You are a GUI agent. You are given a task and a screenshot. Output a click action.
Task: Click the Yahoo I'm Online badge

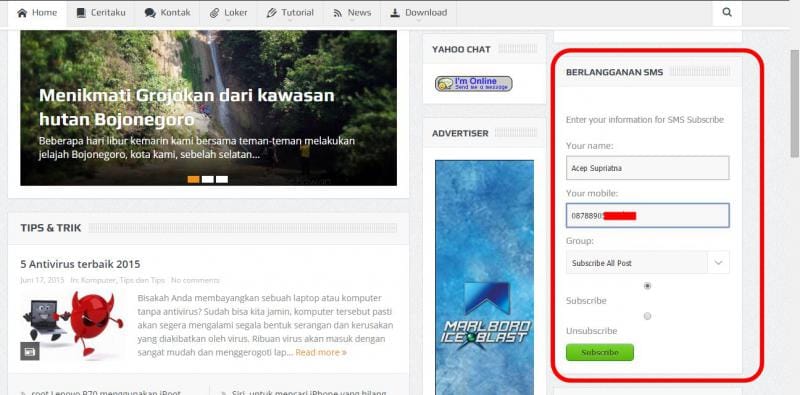[473, 84]
